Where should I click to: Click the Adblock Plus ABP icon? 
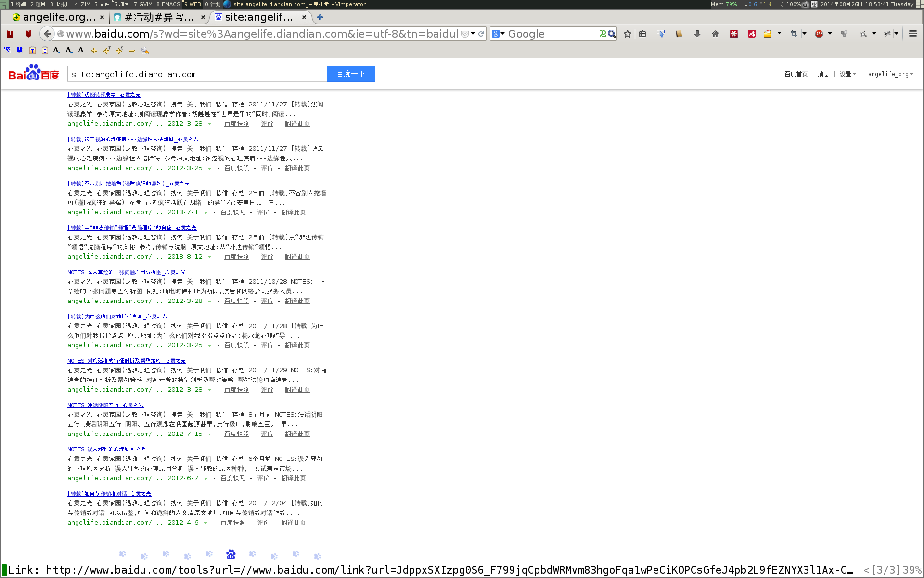819,34
